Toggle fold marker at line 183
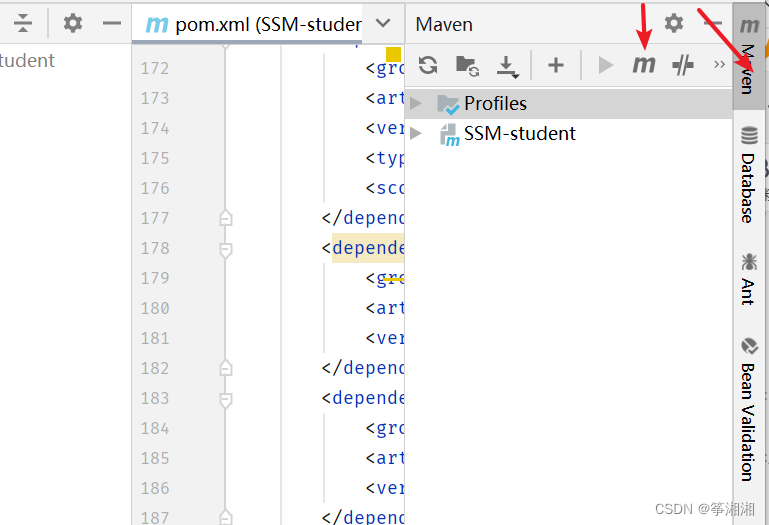This screenshot has height=525, width=769. click(226, 399)
